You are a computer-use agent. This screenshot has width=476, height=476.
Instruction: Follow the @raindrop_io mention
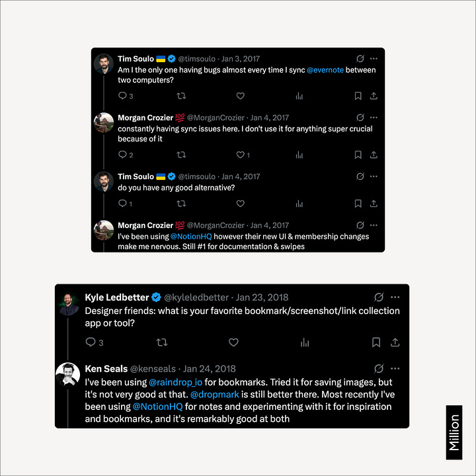[x=175, y=382]
